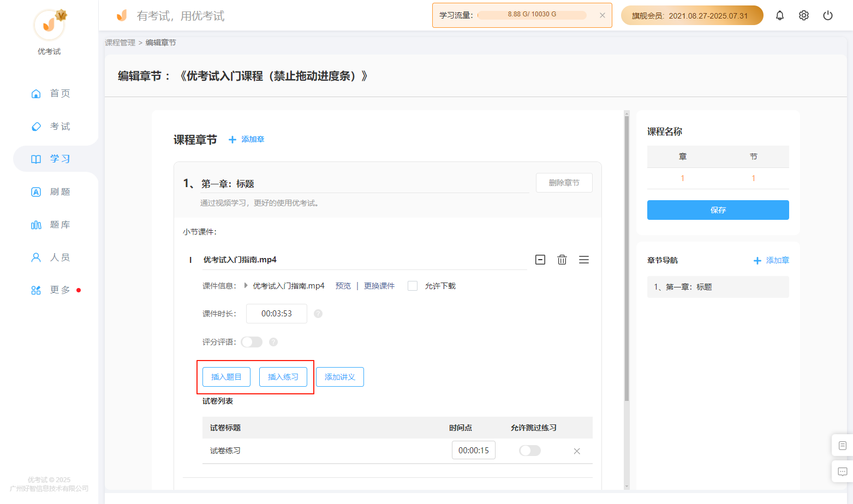Click 添加章 beside 课程章节 heading
Image resolution: width=853 pixels, height=504 pixels.
click(x=246, y=140)
